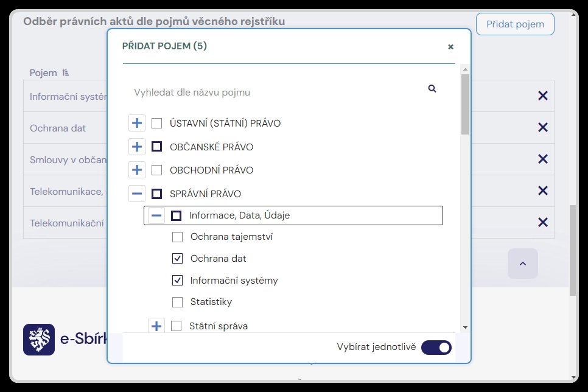588x392 pixels.
Task: Expand the ÚSTAVNÍ (STÁTNÍ) PRÁVO node
Action: [x=138, y=124]
